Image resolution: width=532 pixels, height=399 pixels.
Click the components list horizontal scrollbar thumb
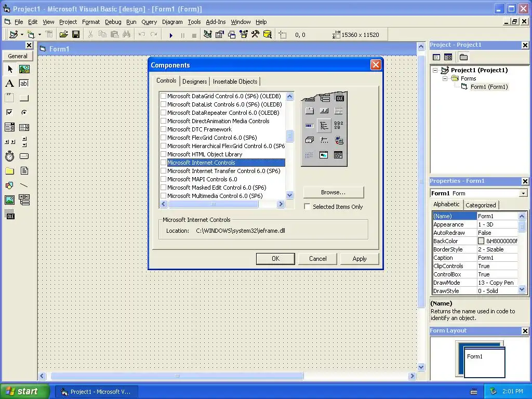click(x=214, y=204)
